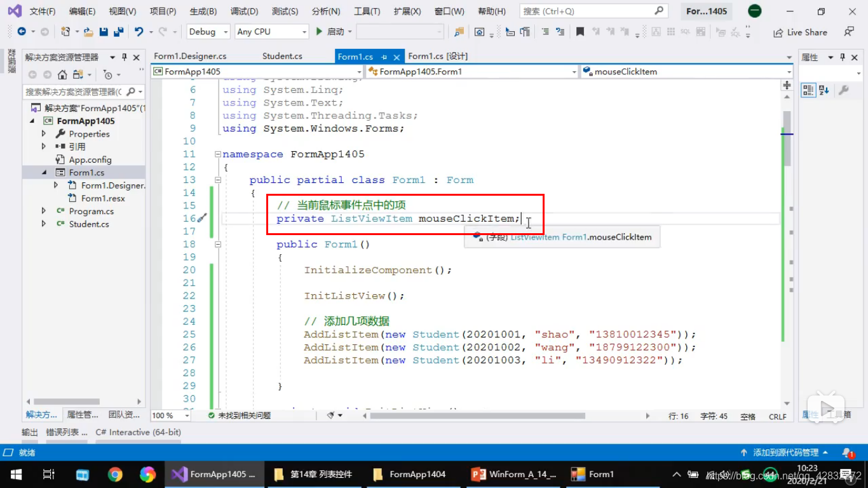The image size is (868, 488).
Task: Open the 100 % zoom level dropdown
Action: (170, 416)
